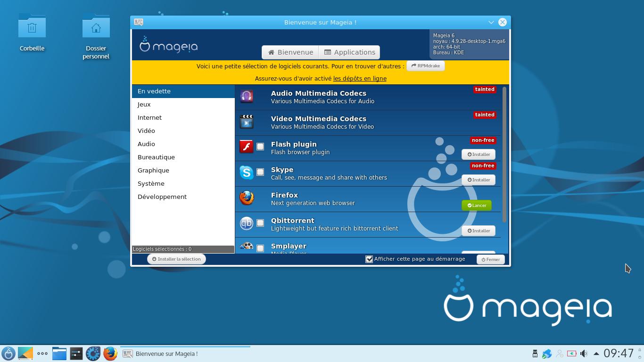
Task: Uncheck Afficher cette page au démarrage
Action: [x=369, y=259]
